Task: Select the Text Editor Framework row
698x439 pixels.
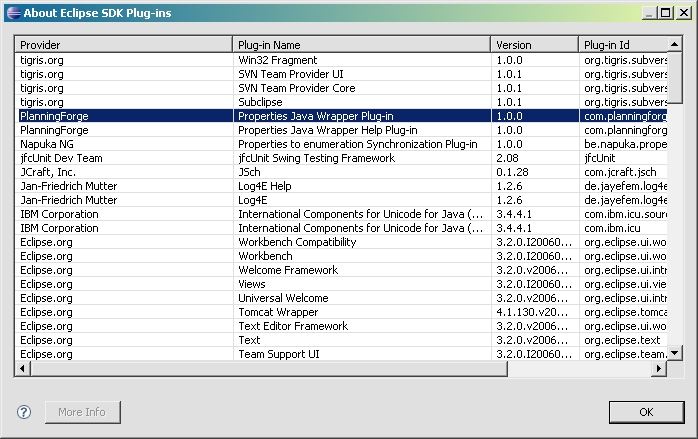Action: 341,326
